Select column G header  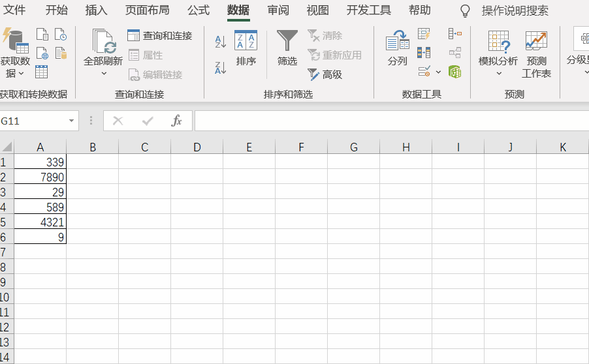[x=353, y=147]
